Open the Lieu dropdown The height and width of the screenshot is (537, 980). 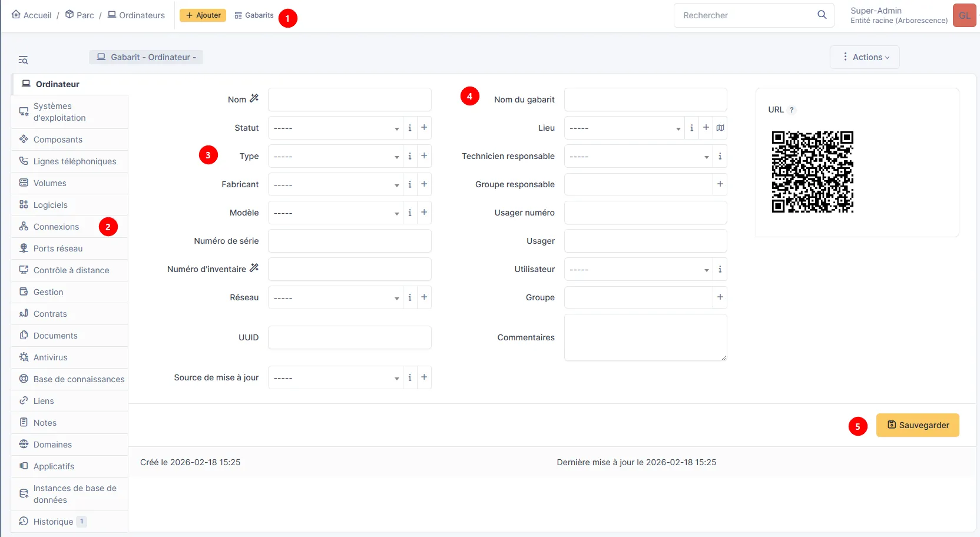624,128
